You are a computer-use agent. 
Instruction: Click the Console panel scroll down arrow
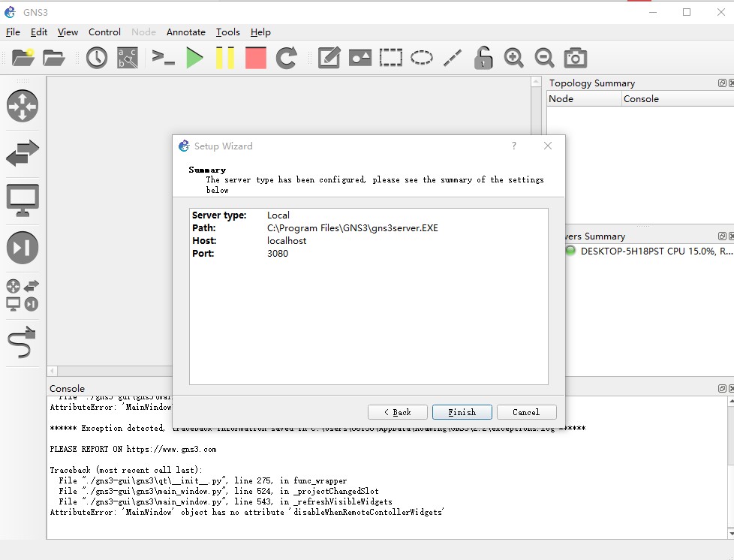pyautogui.click(x=731, y=534)
